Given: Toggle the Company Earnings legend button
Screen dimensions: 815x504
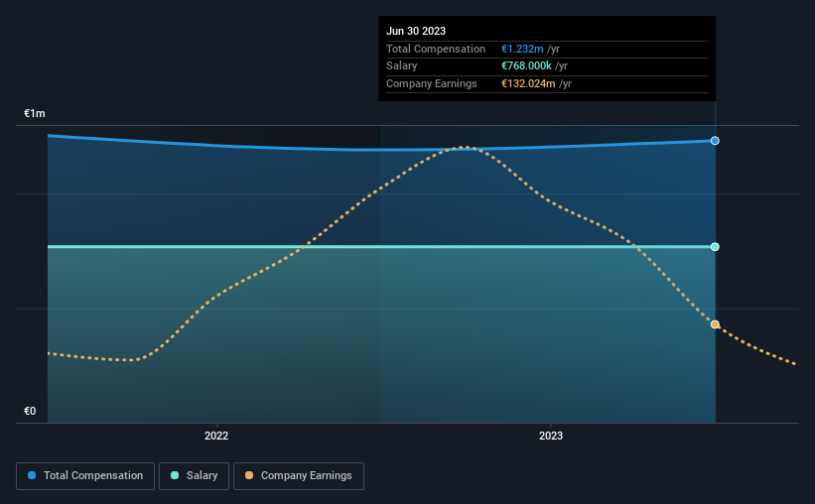Looking at the screenshot, I should click(299, 476).
